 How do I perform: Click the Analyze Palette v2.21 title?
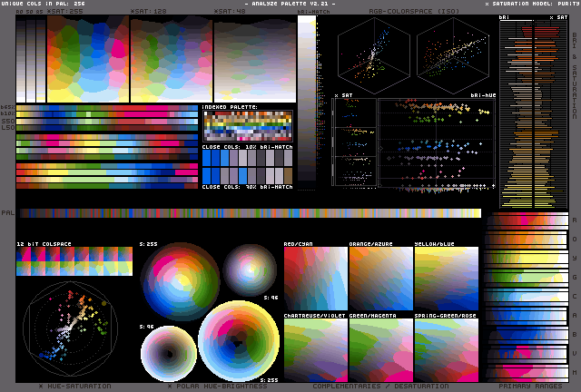click(x=290, y=5)
